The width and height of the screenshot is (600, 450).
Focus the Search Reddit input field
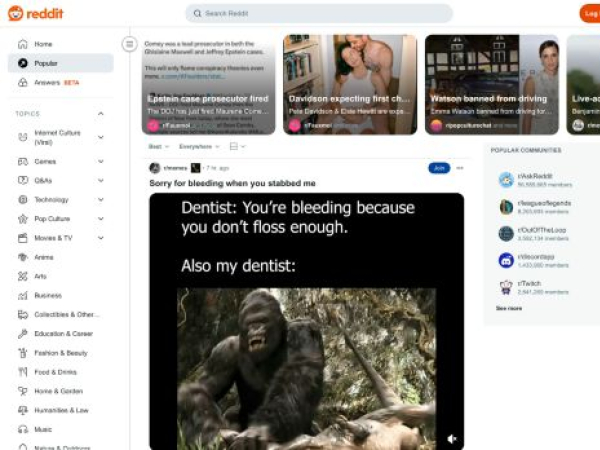click(319, 13)
